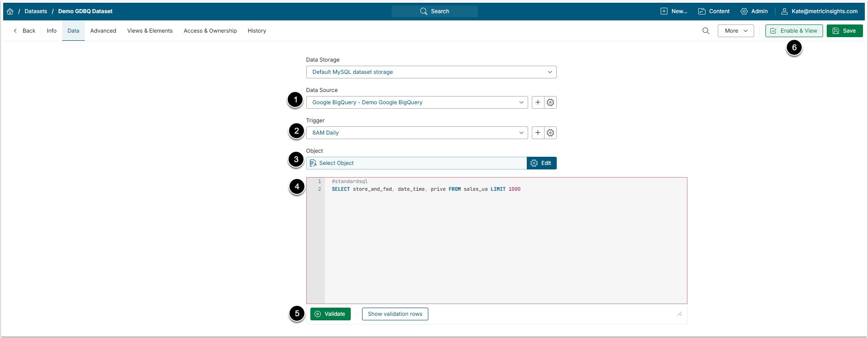
Task: Click Show validation rows
Action: coord(395,314)
